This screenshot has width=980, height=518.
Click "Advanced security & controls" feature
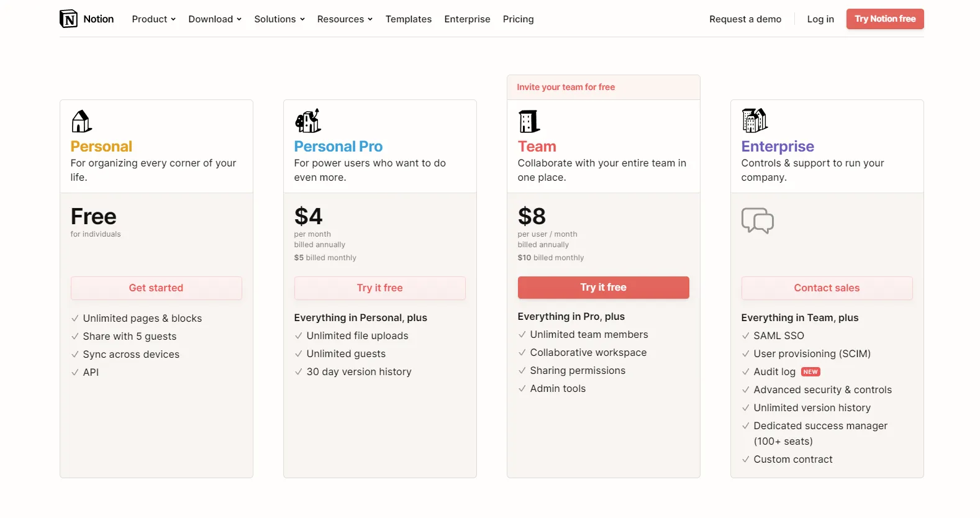(823, 390)
